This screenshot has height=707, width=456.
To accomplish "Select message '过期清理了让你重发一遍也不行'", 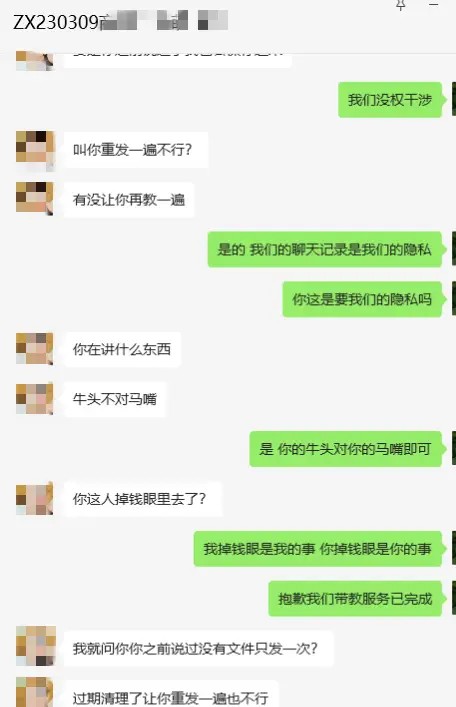I will [171, 694].
